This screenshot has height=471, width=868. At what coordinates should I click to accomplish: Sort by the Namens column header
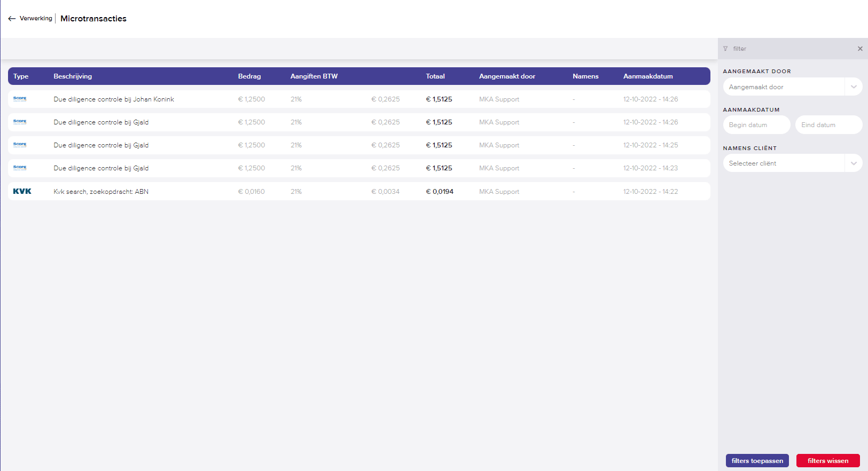tap(585, 76)
